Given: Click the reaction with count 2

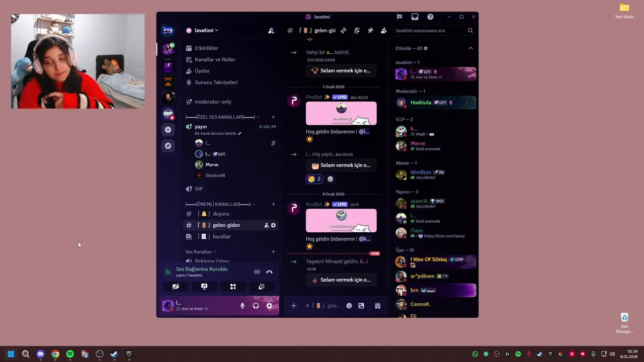Looking at the screenshot, I should [x=314, y=179].
